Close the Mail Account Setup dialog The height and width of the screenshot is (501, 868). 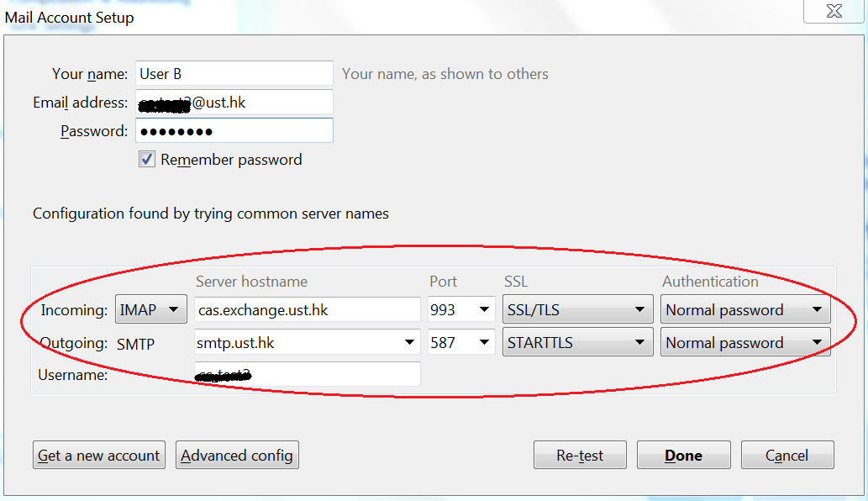pyautogui.click(x=834, y=11)
